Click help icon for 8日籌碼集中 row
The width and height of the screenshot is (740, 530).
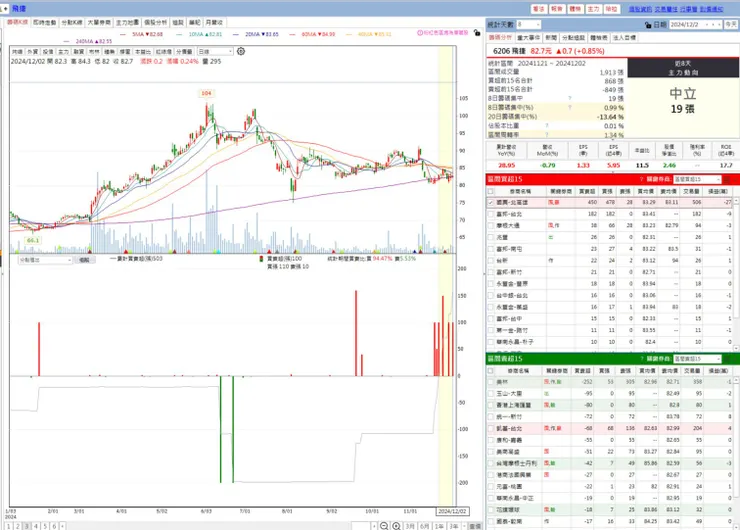[x=570, y=98]
